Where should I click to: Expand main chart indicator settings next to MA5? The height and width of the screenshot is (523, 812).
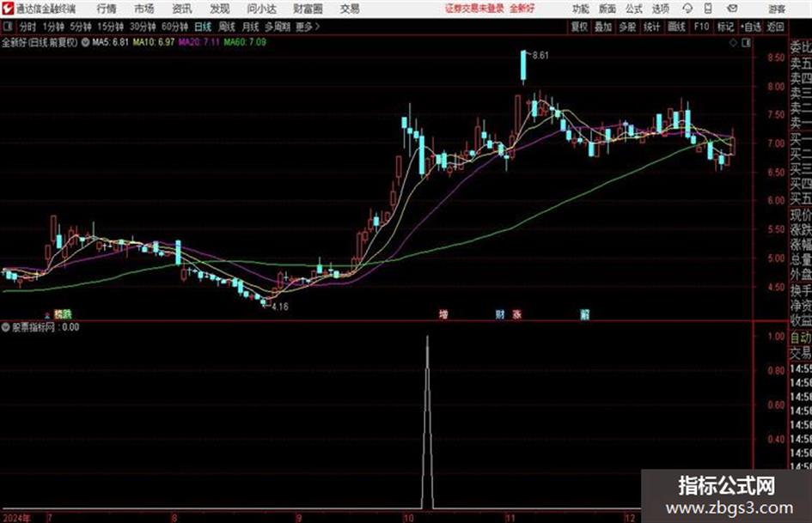85,42
